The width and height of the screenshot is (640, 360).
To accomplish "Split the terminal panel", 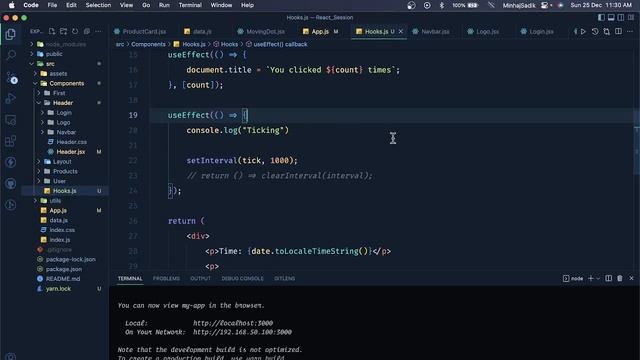I will pyautogui.click(x=609, y=278).
